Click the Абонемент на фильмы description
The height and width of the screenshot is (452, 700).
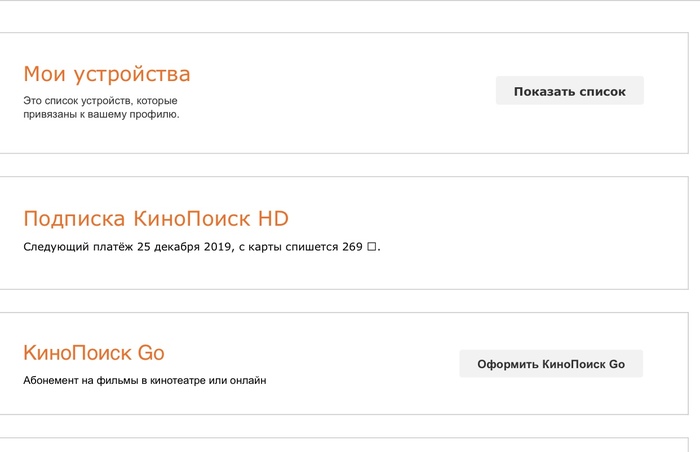(x=145, y=381)
